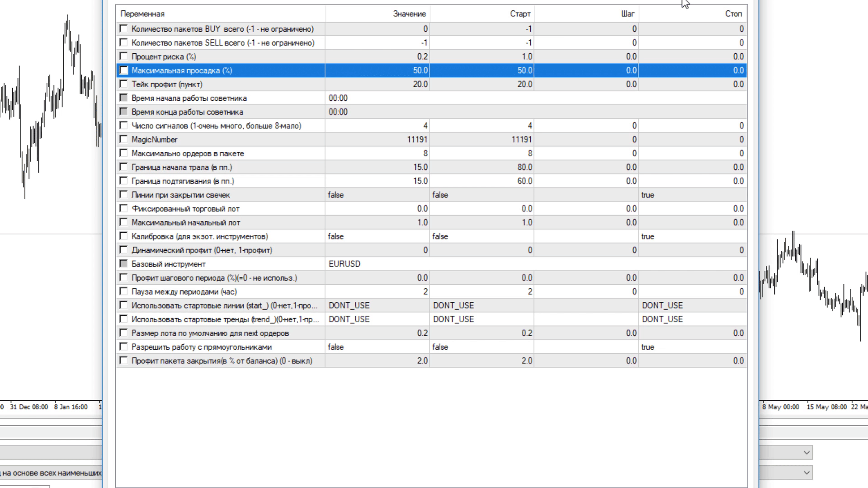This screenshot has width=868, height=488.
Task: Tick Граница подтягивания checkbox
Action: click(x=123, y=181)
